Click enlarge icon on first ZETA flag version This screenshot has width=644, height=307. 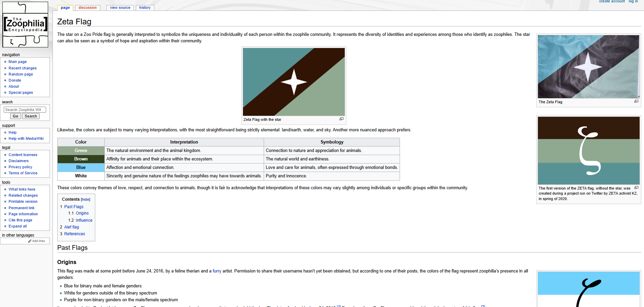click(636, 188)
